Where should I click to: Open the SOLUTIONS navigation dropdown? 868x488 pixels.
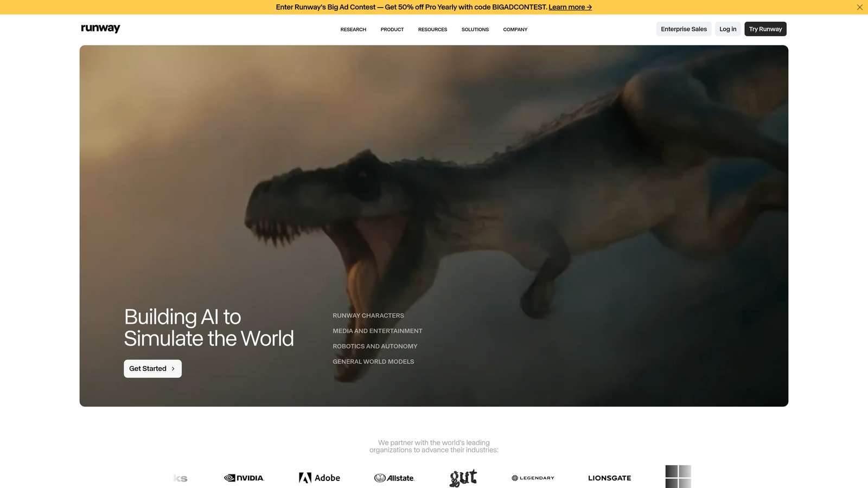475,29
